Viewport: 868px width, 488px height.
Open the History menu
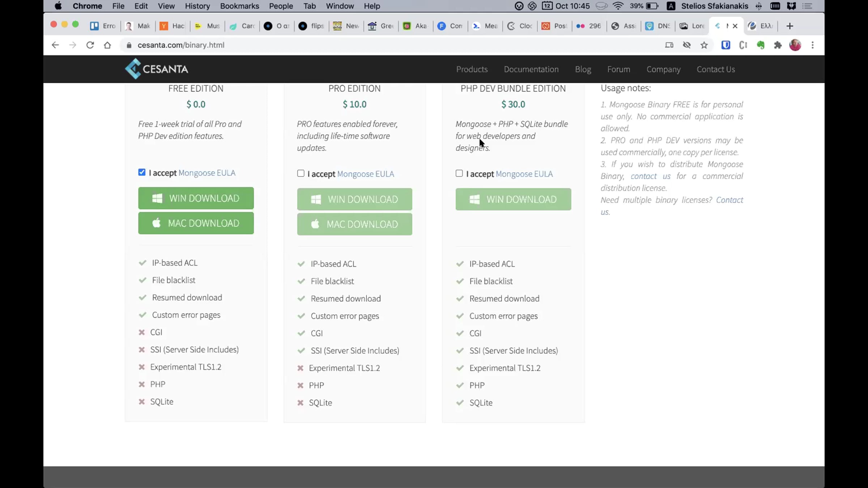[197, 6]
